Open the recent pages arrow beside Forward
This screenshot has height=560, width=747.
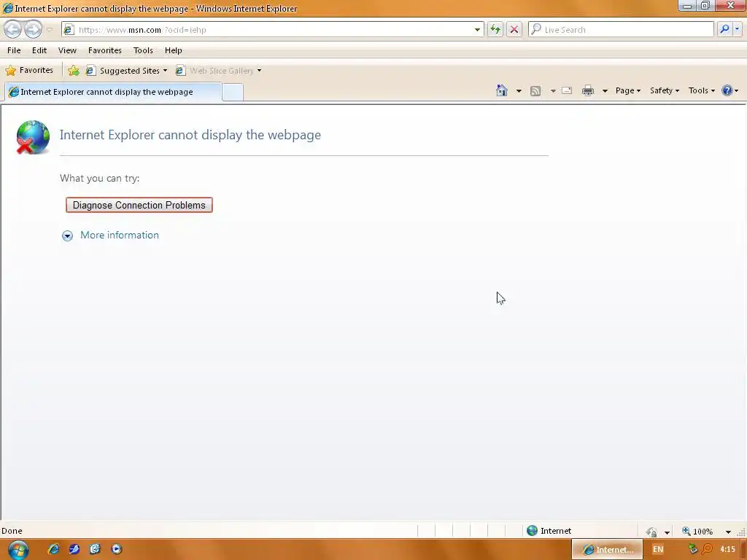tap(49, 30)
